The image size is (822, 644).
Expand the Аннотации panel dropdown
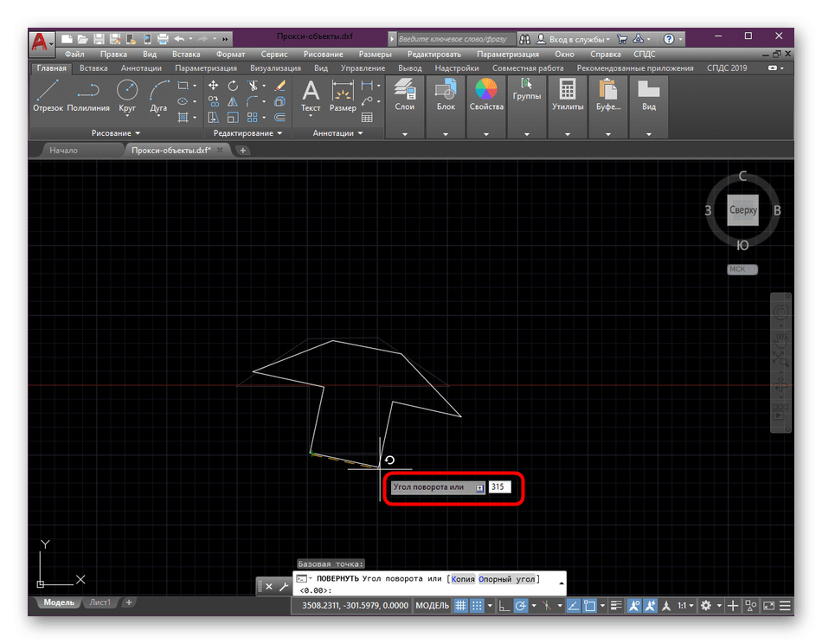coord(337,133)
